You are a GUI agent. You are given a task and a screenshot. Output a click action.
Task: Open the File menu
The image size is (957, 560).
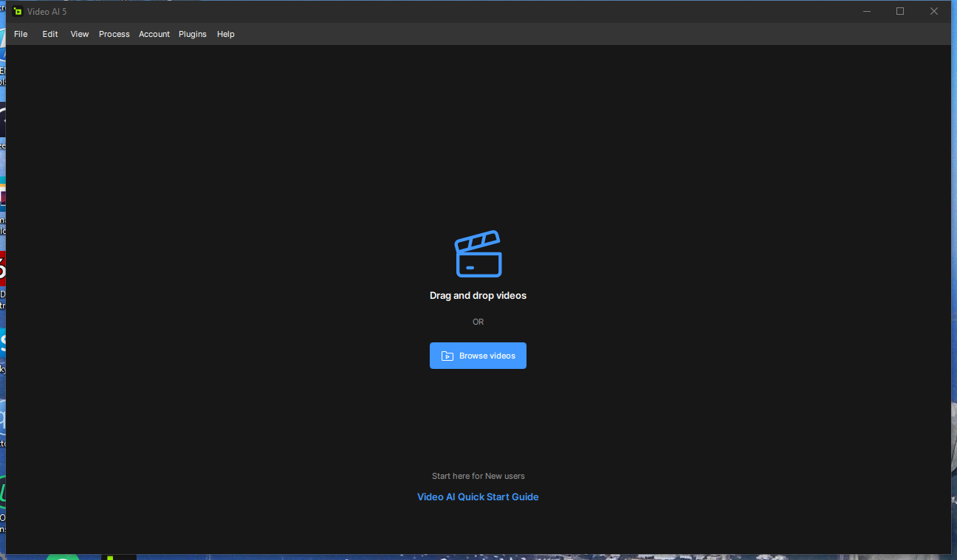[x=21, y=34]
